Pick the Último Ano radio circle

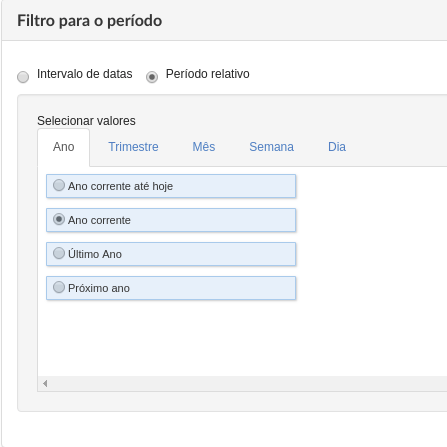(59, 253)
